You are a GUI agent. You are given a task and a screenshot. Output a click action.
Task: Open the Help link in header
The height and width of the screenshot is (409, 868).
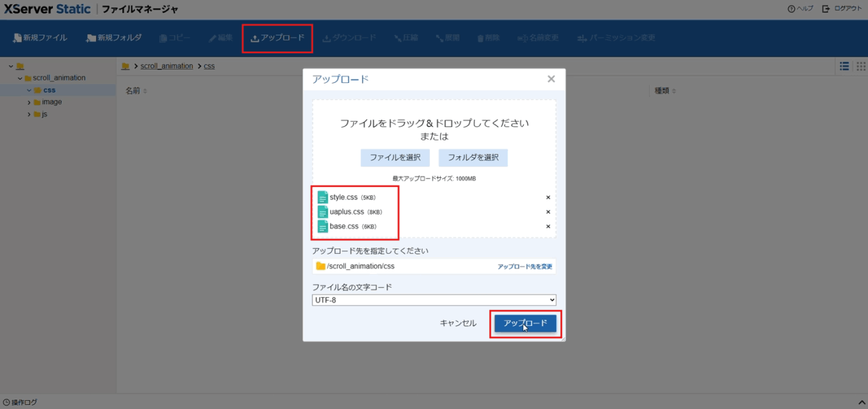point(801,9)
